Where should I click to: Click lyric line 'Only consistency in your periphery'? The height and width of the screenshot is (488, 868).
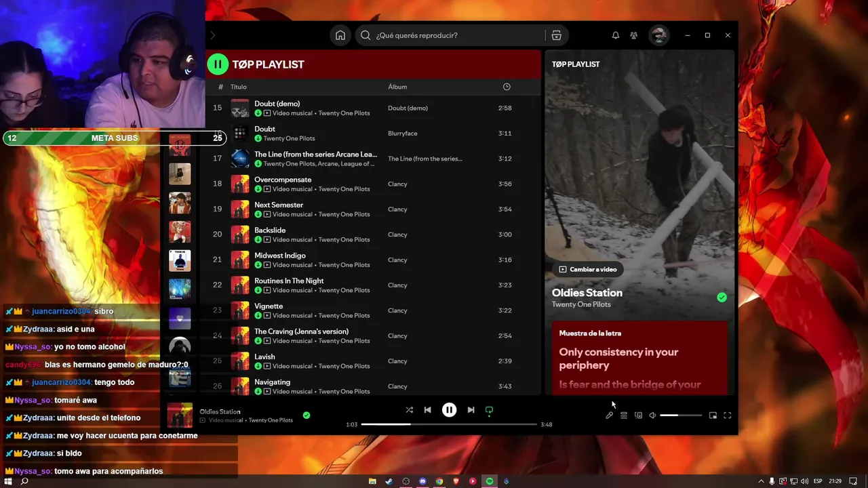pos(618,359)
